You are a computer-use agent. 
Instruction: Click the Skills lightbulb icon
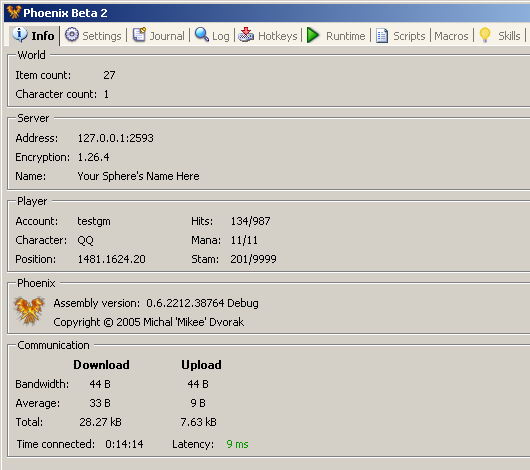point(485,35)
